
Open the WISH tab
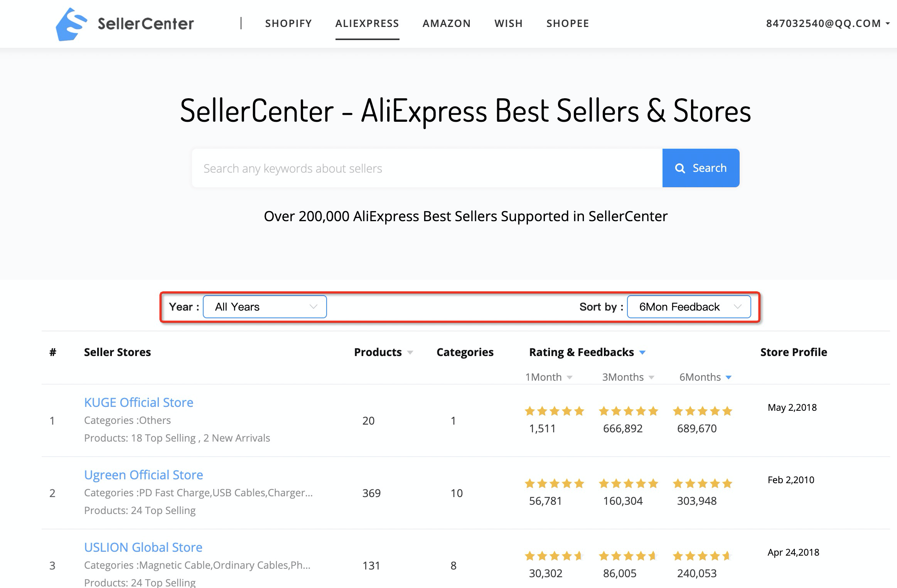tap(509, 24)
